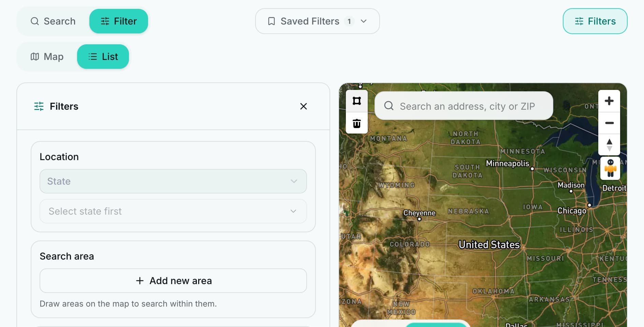
Task: Select the List view tab
Action: point(103,57)
